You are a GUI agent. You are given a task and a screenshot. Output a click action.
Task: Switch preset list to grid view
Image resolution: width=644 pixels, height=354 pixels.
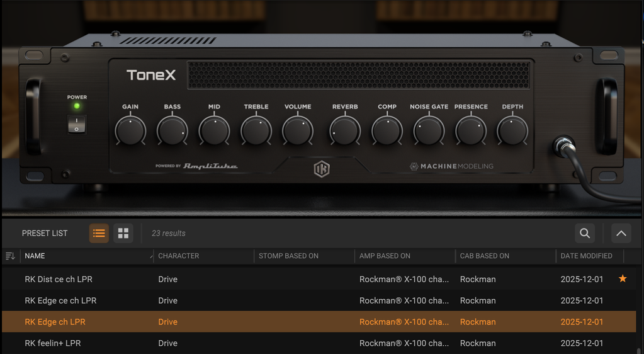point(123,233)
